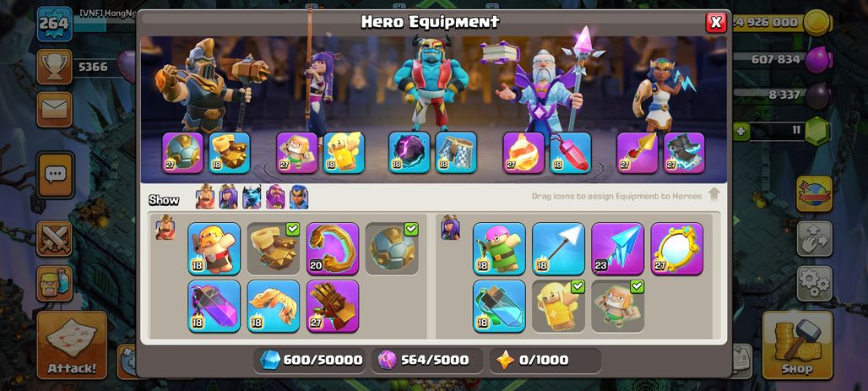Select the level 18 Invisibility Vial equipment
868x391 pixels.
(x=499, y=307)
